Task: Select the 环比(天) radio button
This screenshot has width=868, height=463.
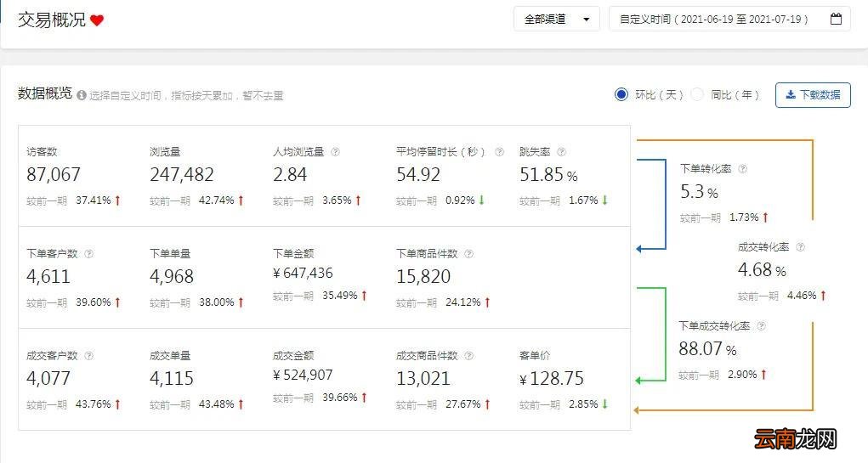Action: [x=621, y=94]
